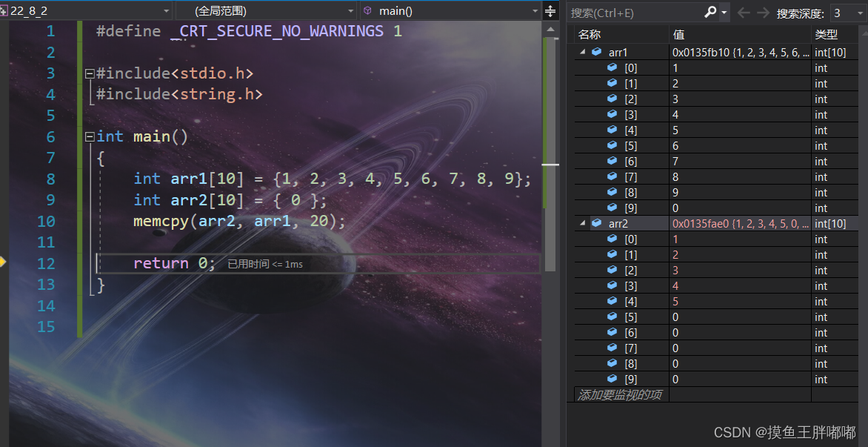Click line number 10 in the gutter
The image size is (868, 447).
46,221
